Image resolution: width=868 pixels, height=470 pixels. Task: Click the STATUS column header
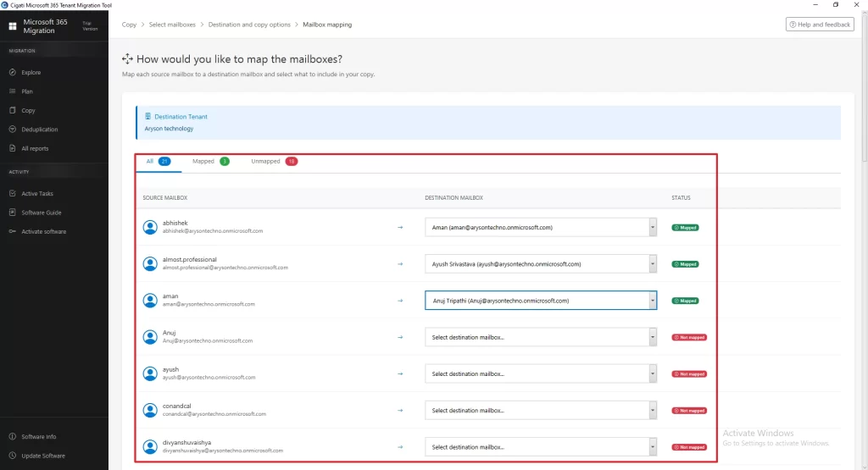[x=681, y=197]
